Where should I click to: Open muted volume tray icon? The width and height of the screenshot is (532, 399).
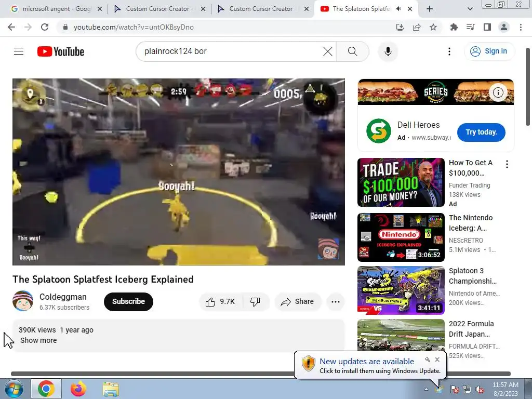[x=480, y=389]
